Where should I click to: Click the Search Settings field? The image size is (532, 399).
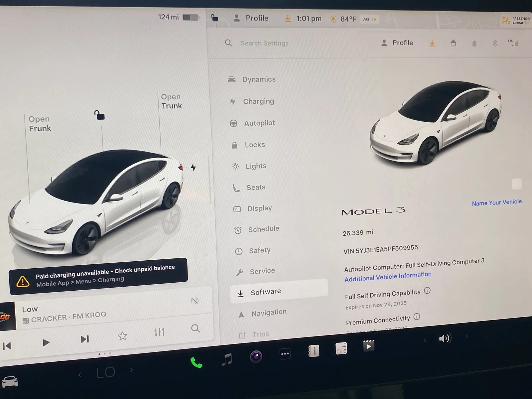click(264, 44)
